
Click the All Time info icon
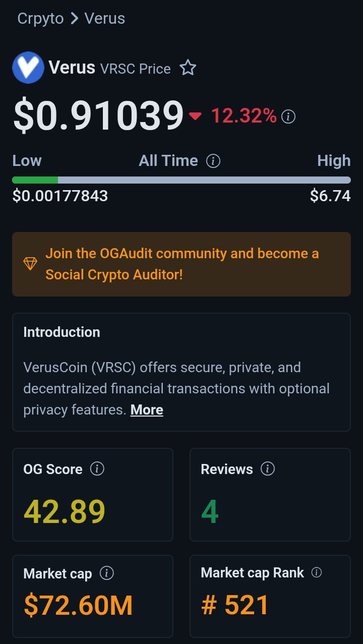click(x=213, y=161)
